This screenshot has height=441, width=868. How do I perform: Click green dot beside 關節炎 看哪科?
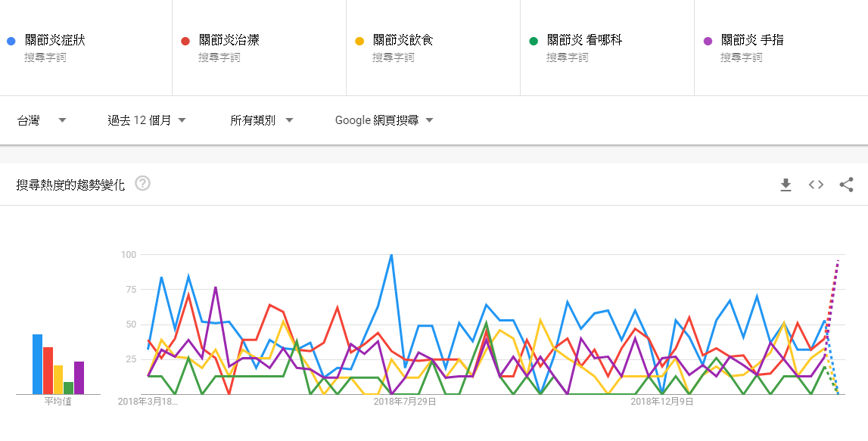click(x=534, y=41)
